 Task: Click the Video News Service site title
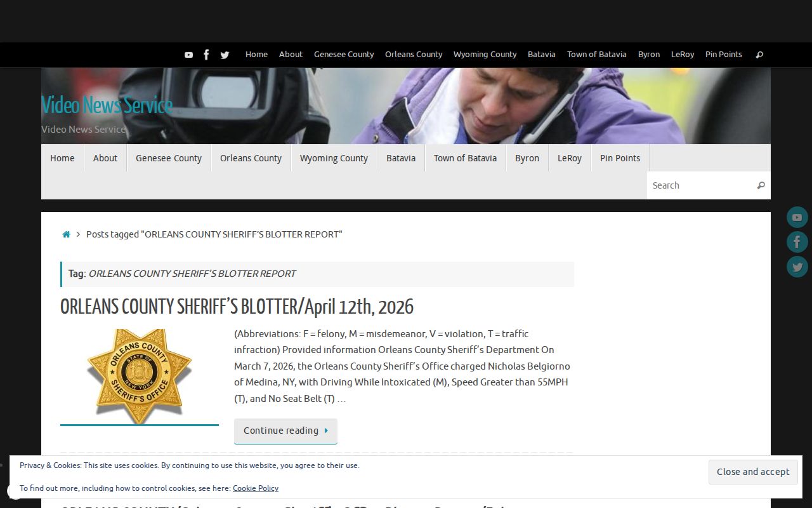[107, 105]
